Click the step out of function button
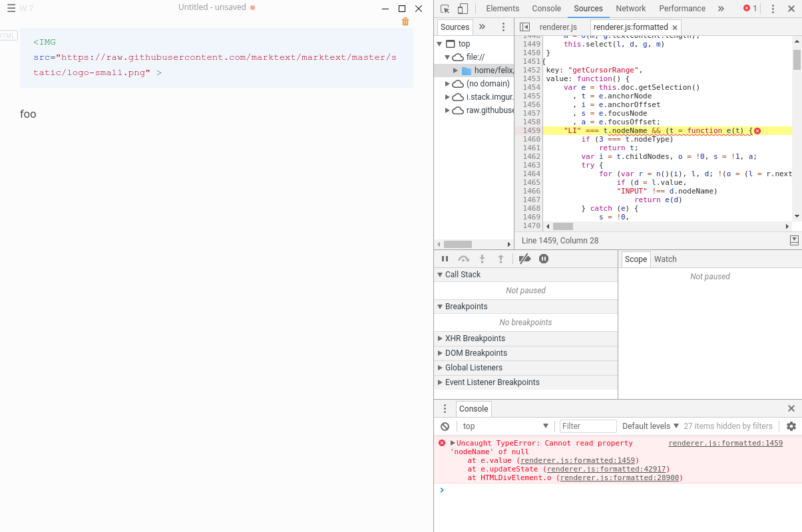This screenshot has height=532, width=802. (501, 259)
